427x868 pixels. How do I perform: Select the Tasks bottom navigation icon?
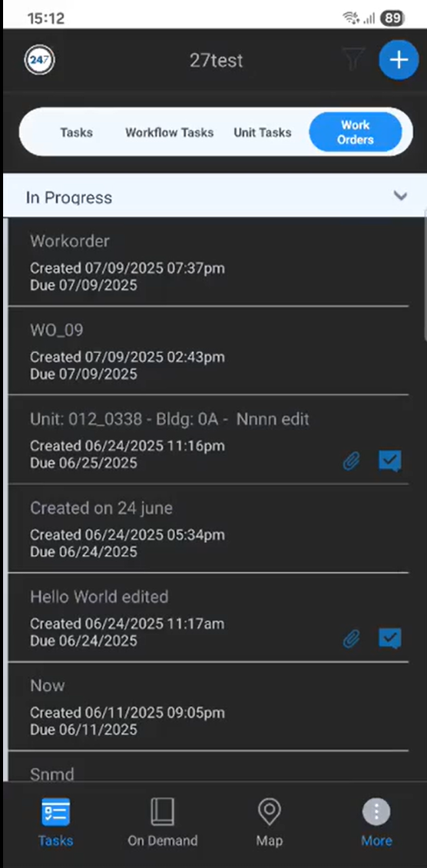point(55,812)
